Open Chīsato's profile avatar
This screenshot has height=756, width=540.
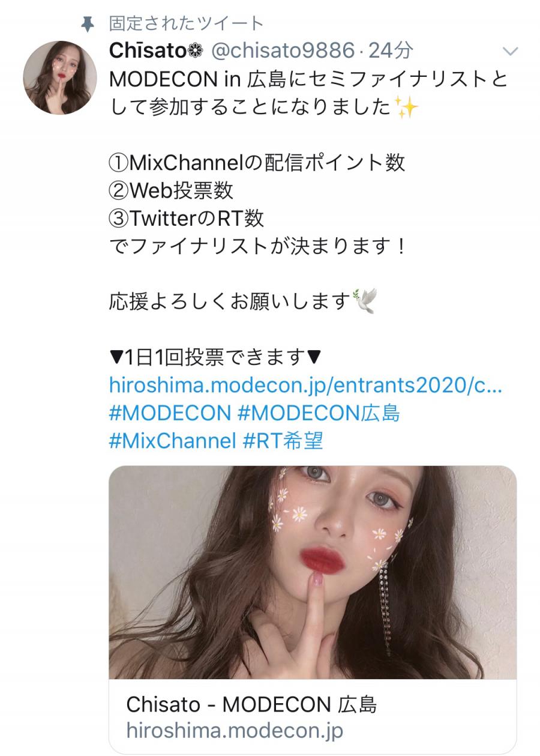pyautogui.click(x=60, y=78)
